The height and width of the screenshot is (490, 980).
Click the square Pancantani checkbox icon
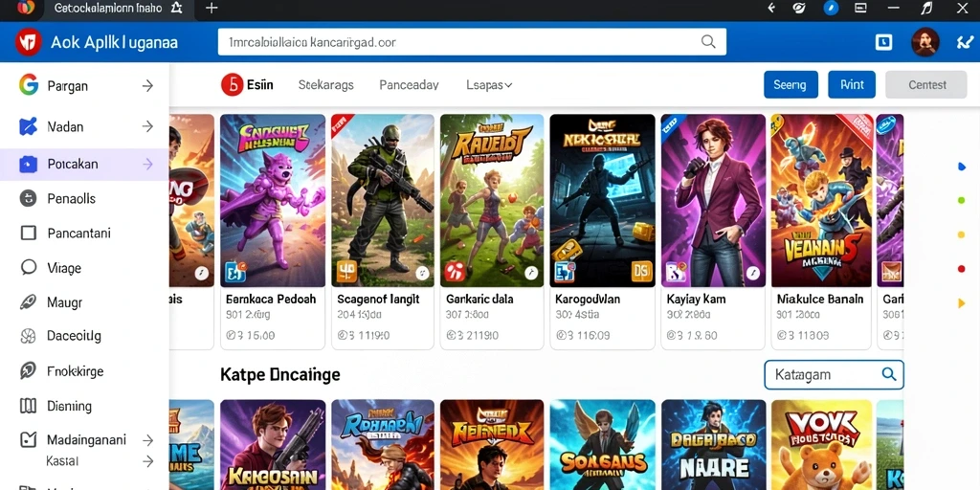point(28,234)
